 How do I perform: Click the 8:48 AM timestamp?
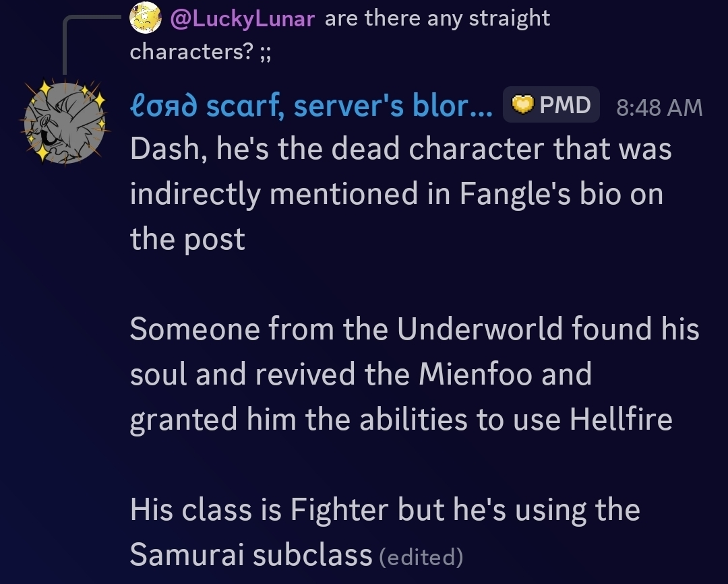point(659,107)
